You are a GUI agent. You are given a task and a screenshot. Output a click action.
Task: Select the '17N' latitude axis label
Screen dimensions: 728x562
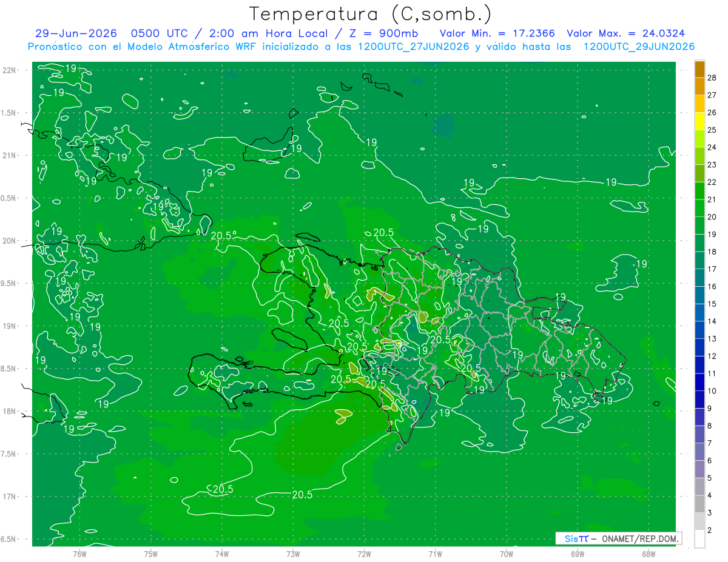tap(8, 497)
